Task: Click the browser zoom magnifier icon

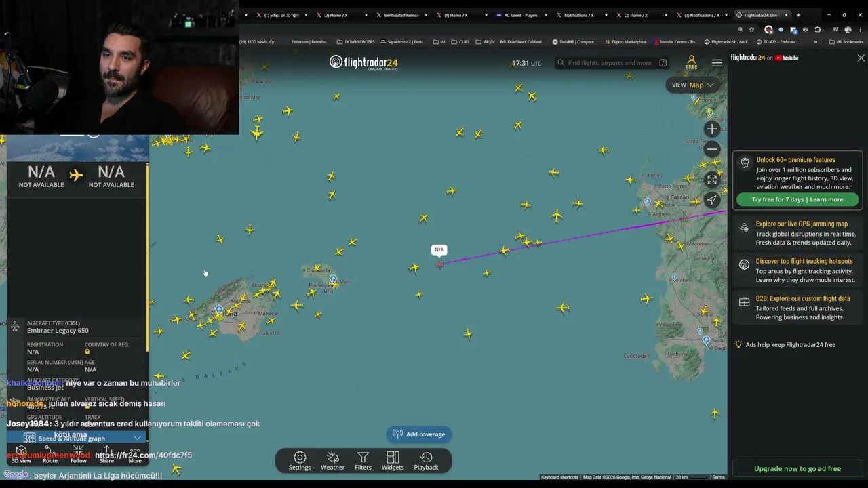Action: click(x=741, y=30)
